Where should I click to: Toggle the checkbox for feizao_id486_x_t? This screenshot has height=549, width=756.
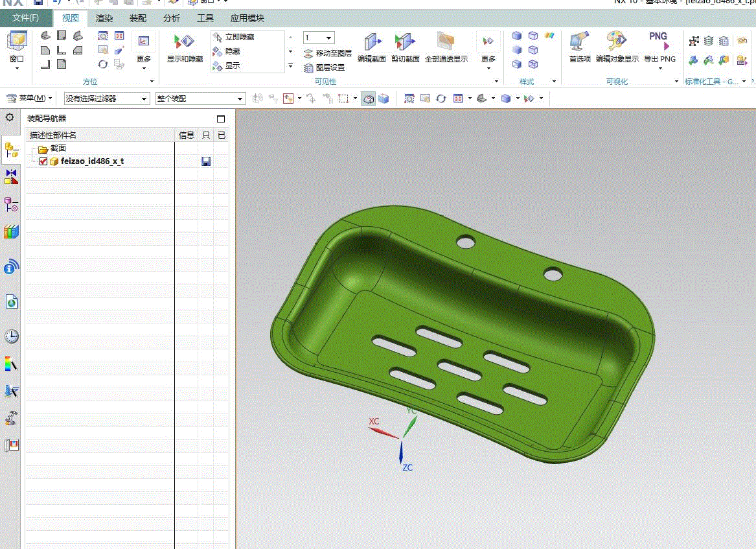43,161
